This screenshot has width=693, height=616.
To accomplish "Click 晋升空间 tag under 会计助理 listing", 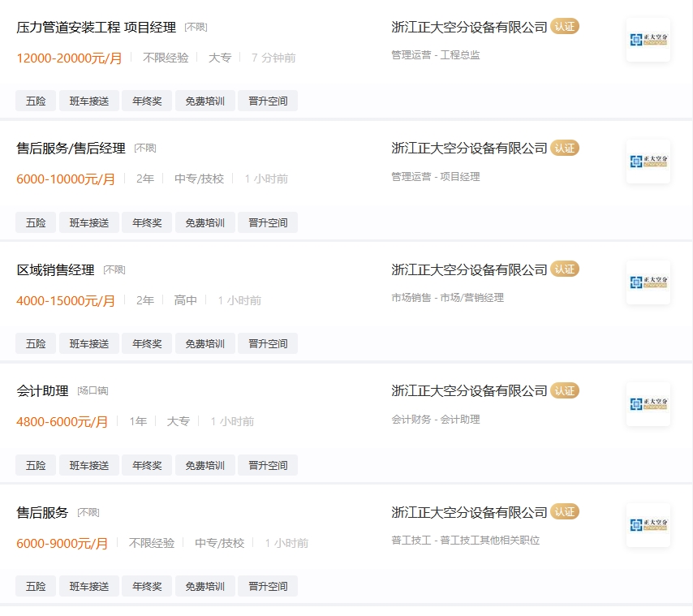I will [x=268, y=466].
